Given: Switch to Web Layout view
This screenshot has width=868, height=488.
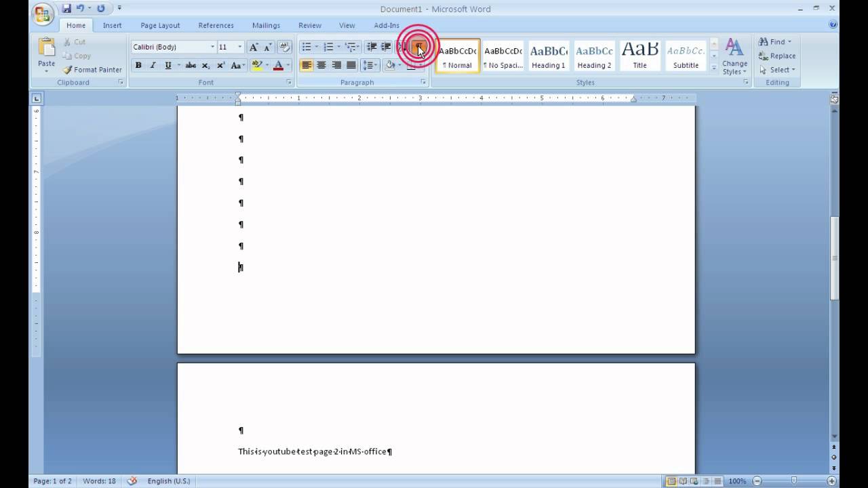Looking at the screenshot, I should click(x=694, y=481).
